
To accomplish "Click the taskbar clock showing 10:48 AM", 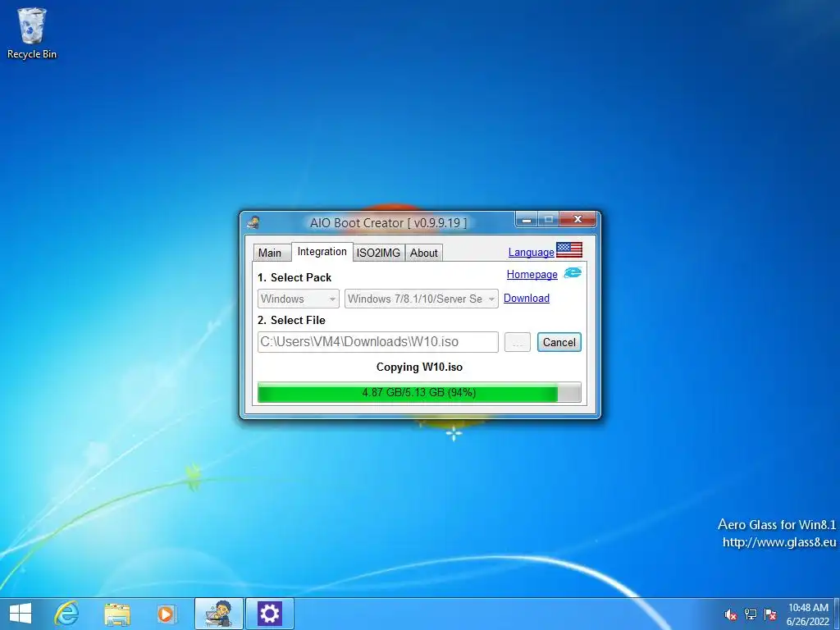I will pyautogui.click(x=808, y=614).
